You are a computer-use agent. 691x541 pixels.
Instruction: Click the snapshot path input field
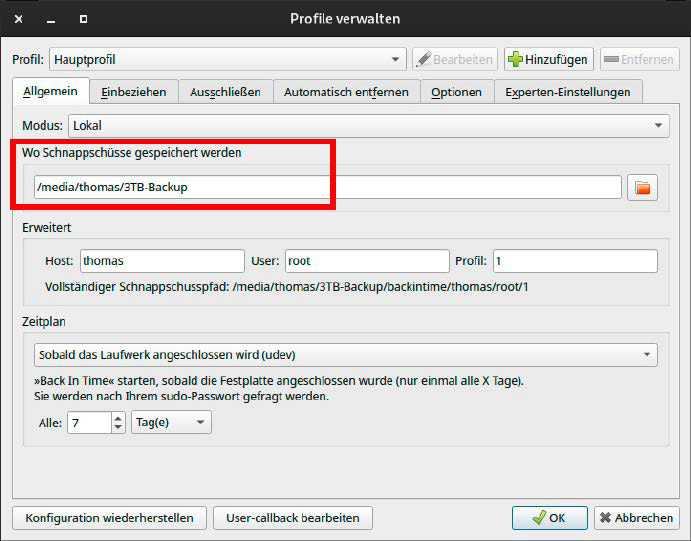point(325,187)
